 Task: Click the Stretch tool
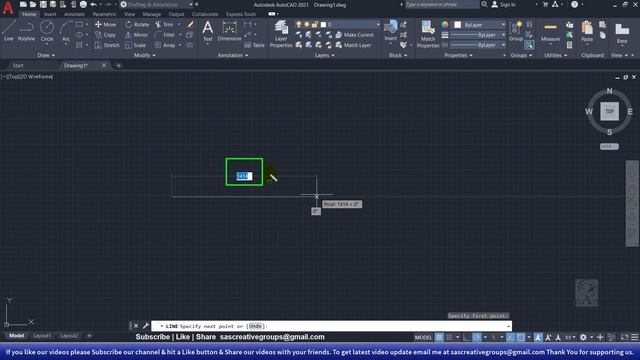107,45
